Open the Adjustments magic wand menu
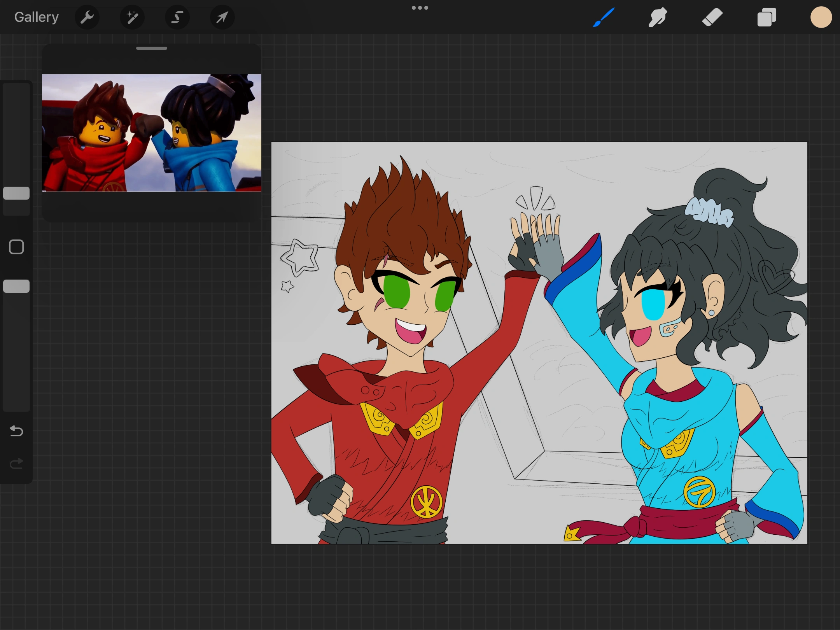 (132, 17)
